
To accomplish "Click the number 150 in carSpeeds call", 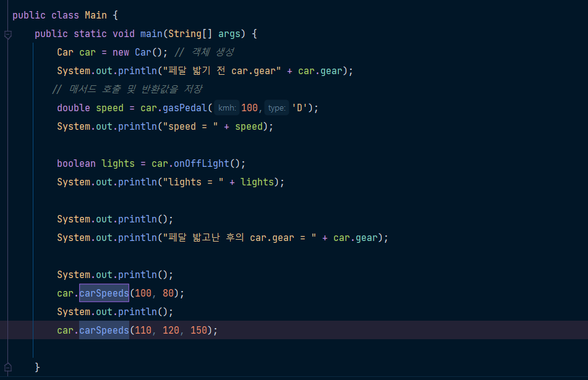I will [198, 330].
